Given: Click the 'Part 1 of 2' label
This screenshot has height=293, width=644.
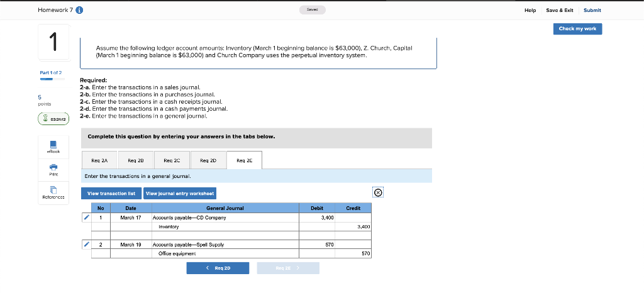Looking at the screenshot, I should (x=50, y=73).
